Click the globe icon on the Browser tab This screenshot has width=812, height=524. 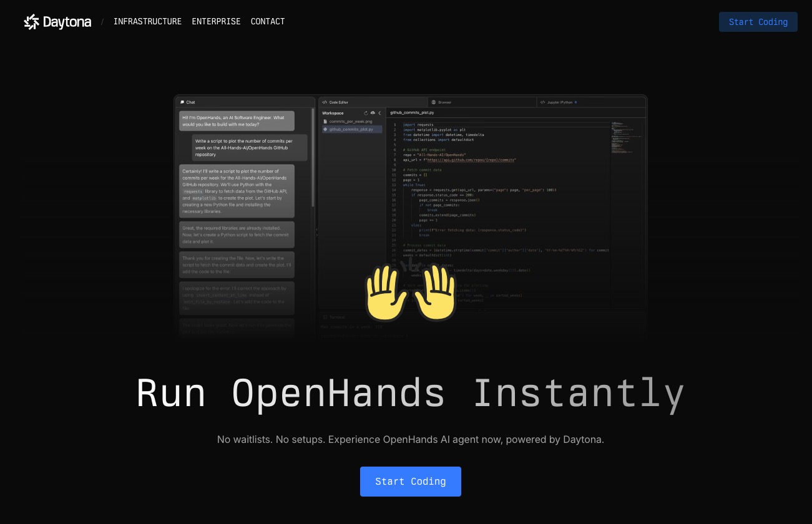434,102
